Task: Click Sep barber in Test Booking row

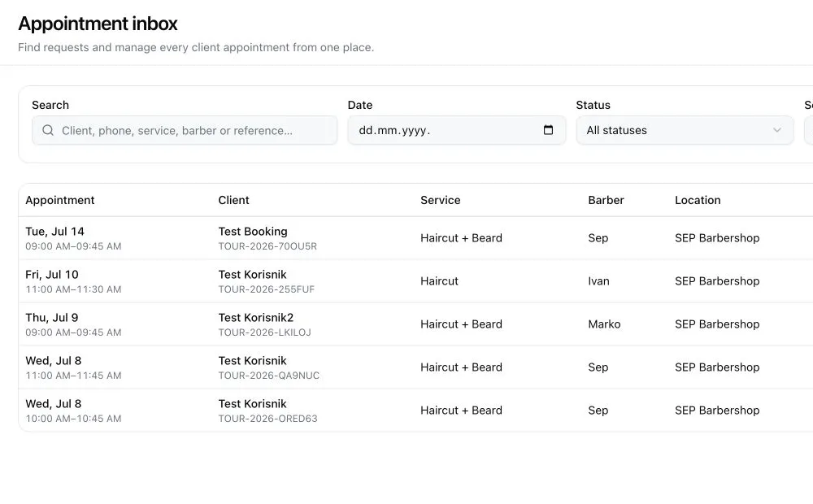Action: click(x=598, y=238)
